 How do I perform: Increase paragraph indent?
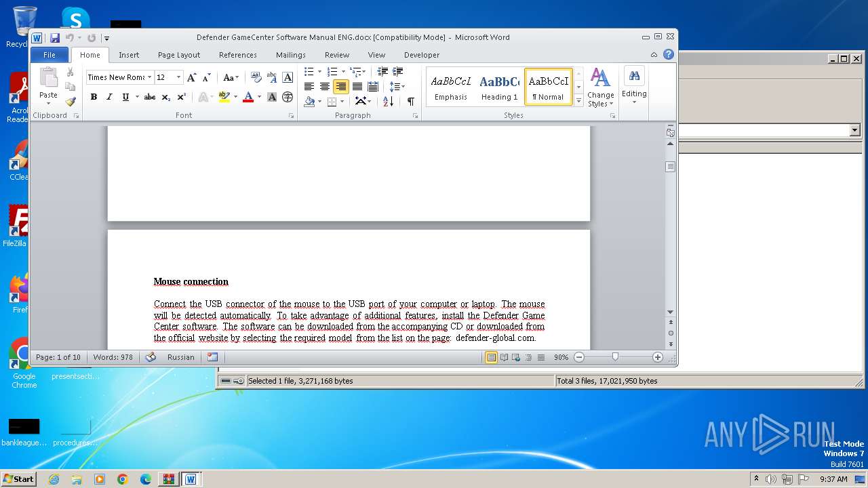click(x=398, y=71)
